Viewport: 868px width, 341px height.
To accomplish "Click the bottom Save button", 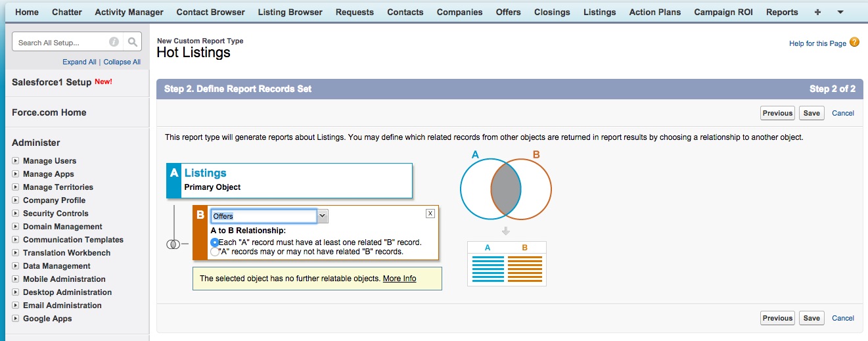I will (x=812, y=318).
